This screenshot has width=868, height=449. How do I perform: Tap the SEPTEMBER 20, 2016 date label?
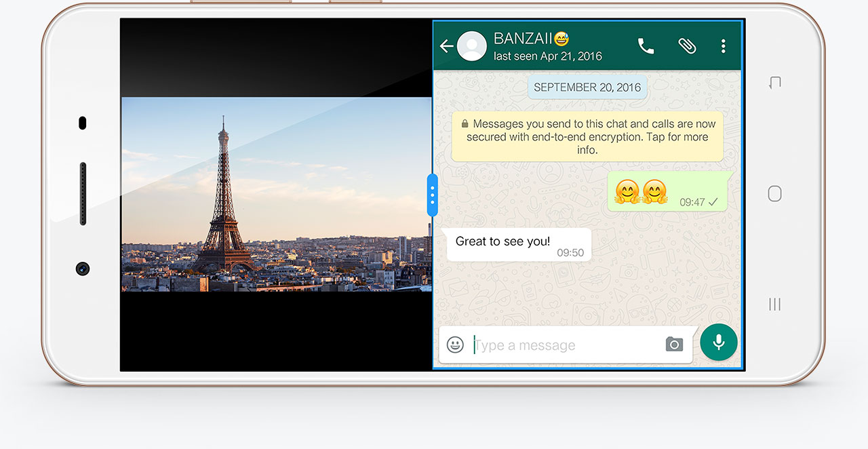point(587,87)
